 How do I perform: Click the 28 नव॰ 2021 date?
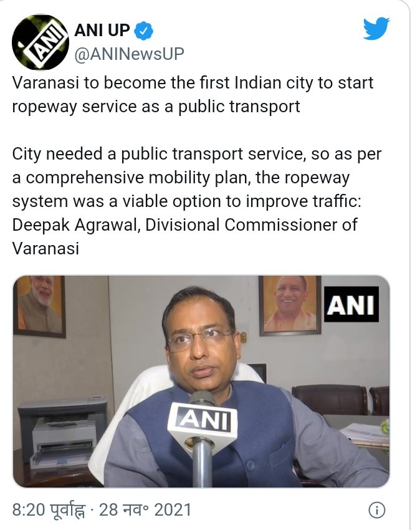tap(145, 509)
